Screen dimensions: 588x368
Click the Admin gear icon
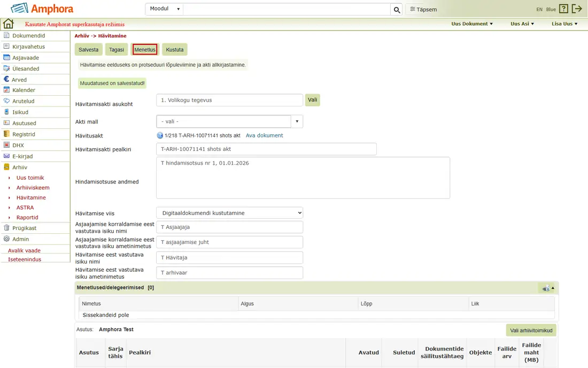6,239
